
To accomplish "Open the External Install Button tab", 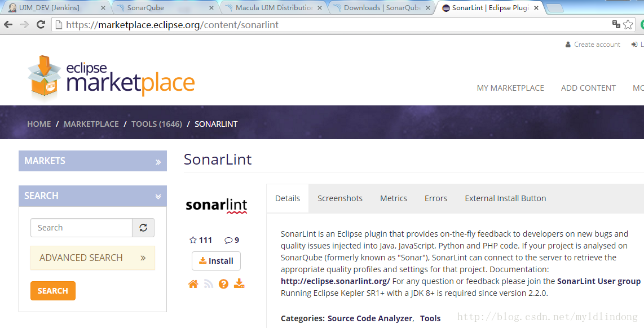I will click(x=506, y=198).
